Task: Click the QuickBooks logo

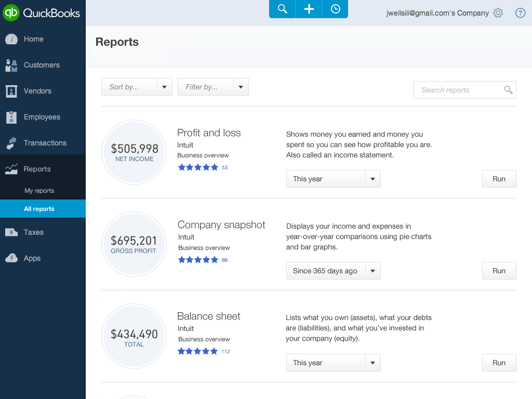Action: pos(42,12)
